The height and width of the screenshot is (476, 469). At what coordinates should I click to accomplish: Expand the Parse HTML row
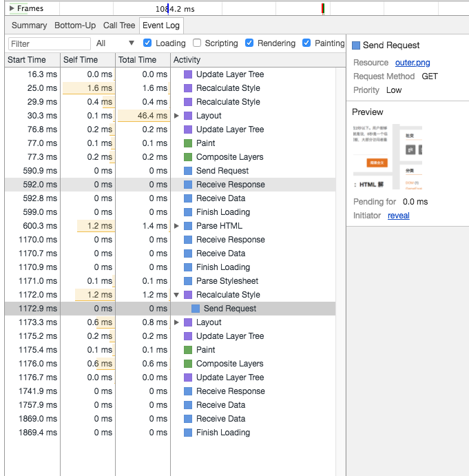177,226
